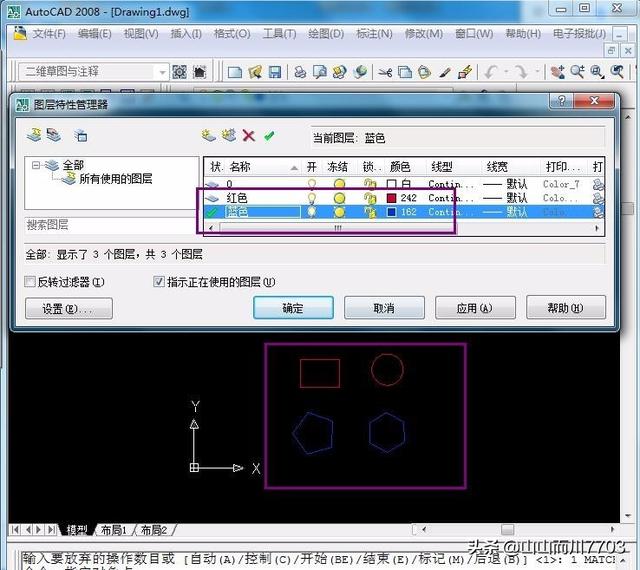This screenshot has width=640, height=570.
Task: Toggle the 反转过滤器 checkbox
Action: coord(30,281)
